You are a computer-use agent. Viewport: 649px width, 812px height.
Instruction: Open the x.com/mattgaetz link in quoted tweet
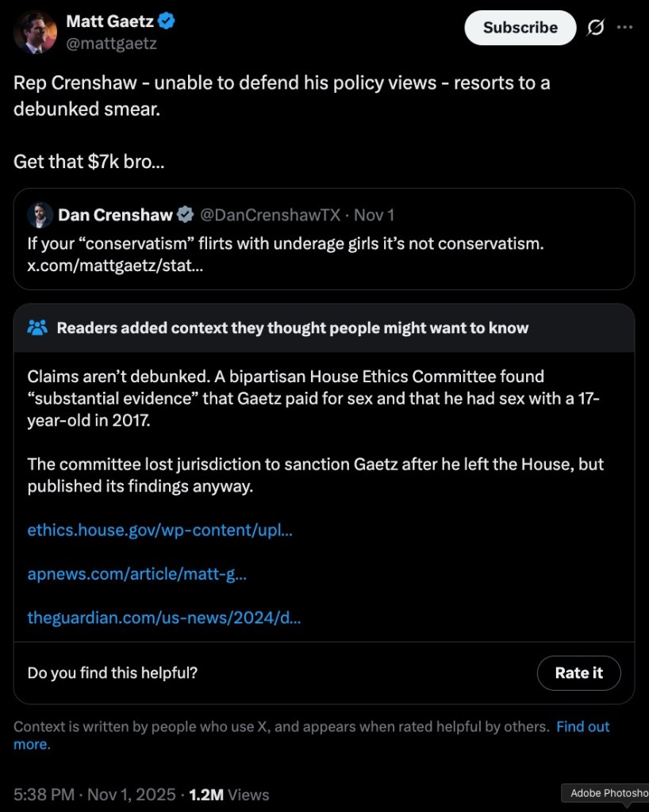click(x=114, y=266)
